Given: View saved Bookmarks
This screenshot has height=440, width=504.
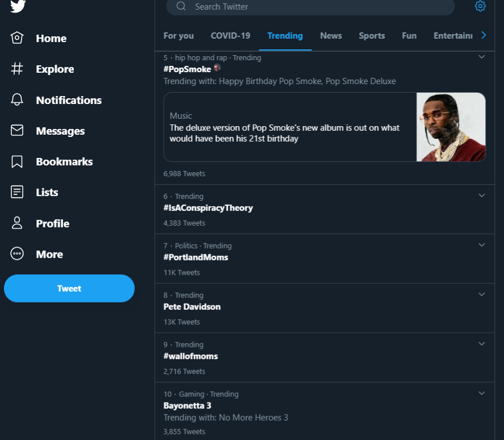Looking at the screenshot, I should tap(64, 161).
